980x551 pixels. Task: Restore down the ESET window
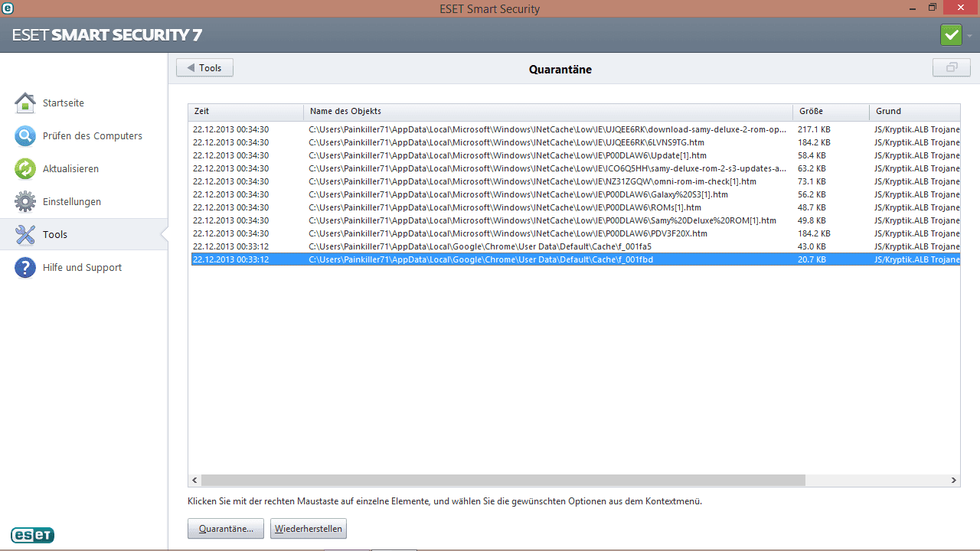point(932,8)
